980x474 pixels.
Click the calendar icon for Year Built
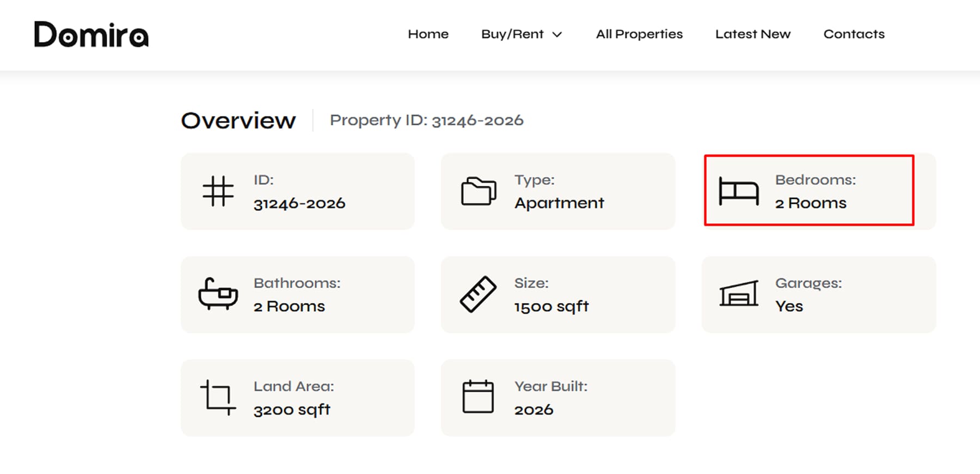pyautogui.click(x=478, y=397)
